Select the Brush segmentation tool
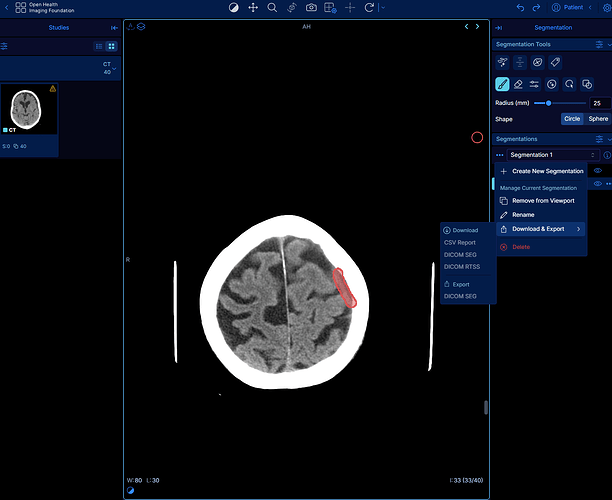 point(502,84)
